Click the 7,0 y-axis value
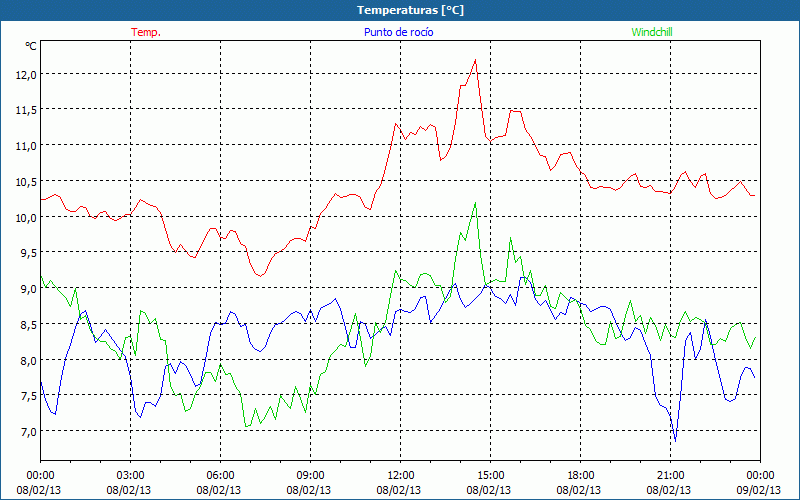This screenshot has height=500, width=800. point(29,432)
